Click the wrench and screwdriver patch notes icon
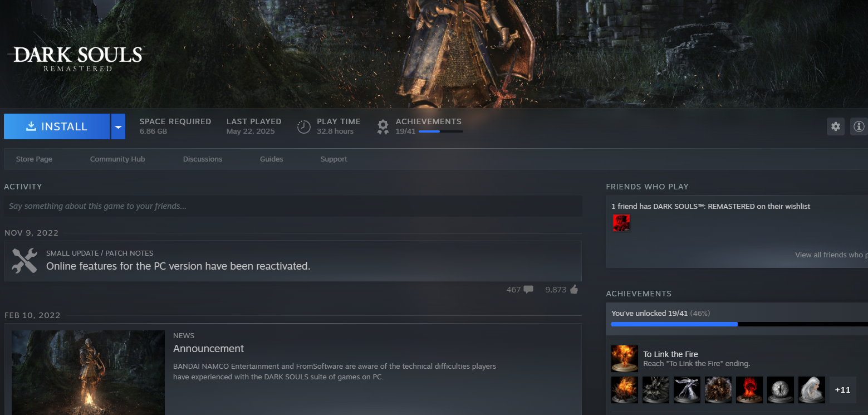 click(24, 261)
